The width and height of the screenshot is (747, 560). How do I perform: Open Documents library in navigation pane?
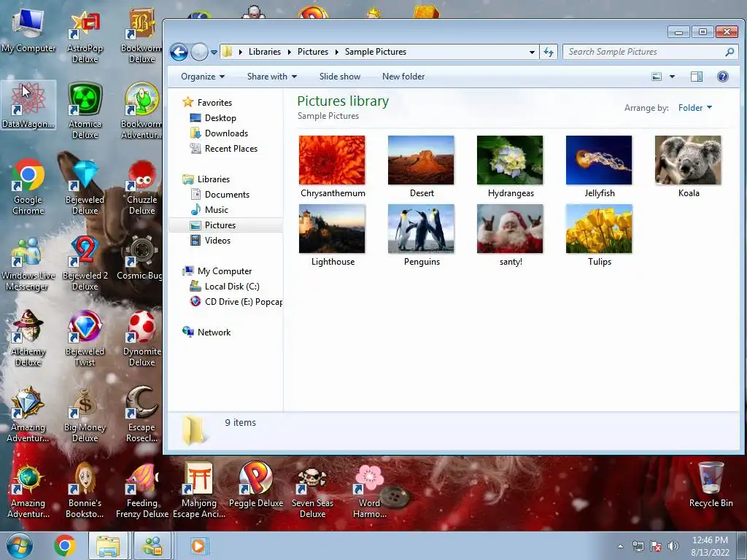point(227,195)
